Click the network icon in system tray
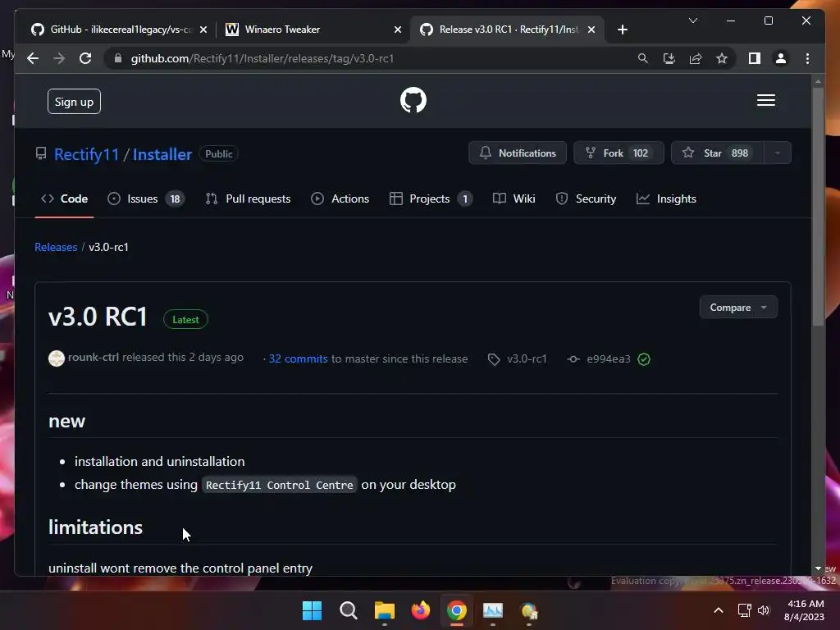Image resolution: width=840 pixels, height=630 pixels. pos(744,610)
